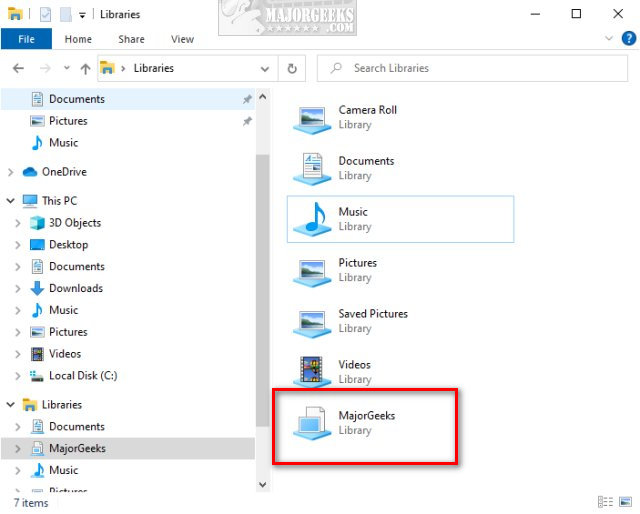Select Music in Quick access
The height and width of the screenshot is (514, 640).
pyautogui.click(x=128, y=143)
